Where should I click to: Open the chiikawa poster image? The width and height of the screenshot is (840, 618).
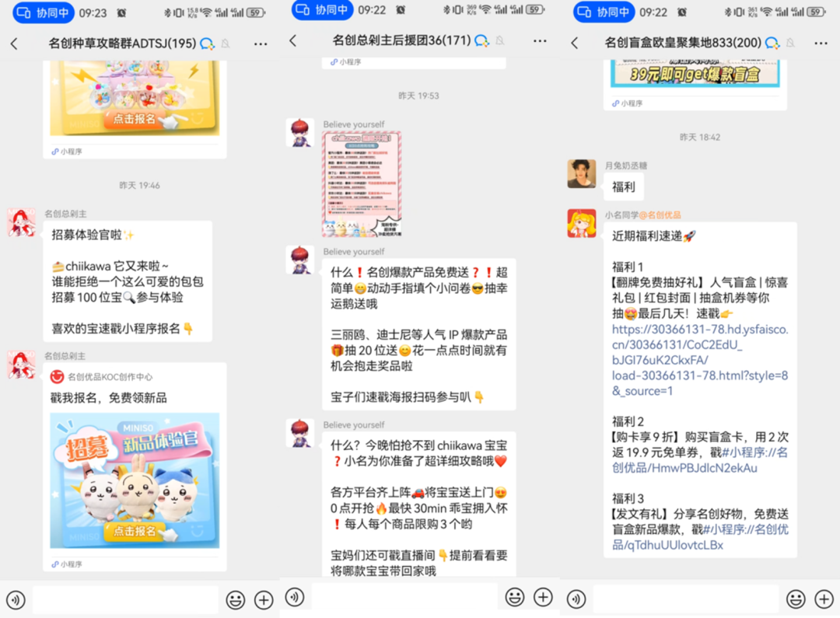pyautogui.click(x=362, y=185)
